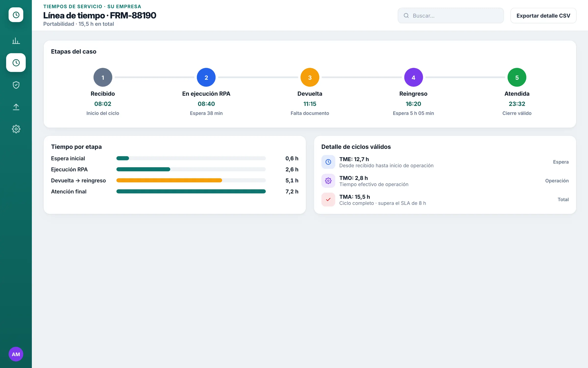Select stage 1 Recibido marker
The height and width of the screenshot is (368, 588).
[103, 77]
